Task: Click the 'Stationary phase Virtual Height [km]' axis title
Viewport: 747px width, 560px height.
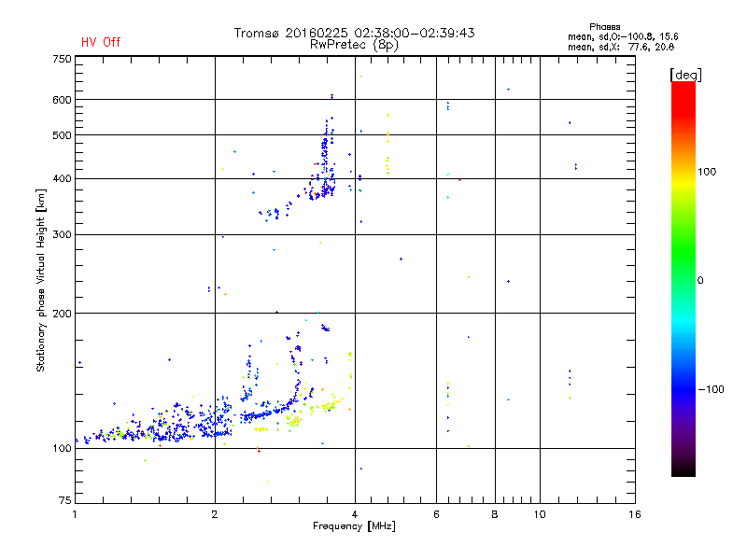Action: tap(40, 280)
